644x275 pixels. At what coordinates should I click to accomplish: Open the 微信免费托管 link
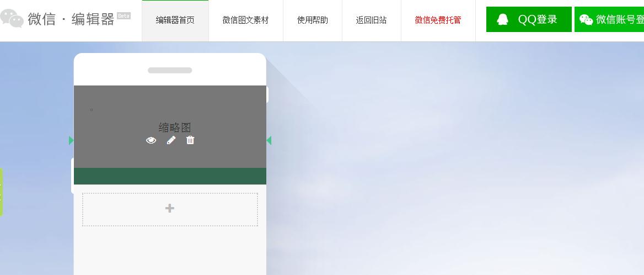[x=438, y=20]
